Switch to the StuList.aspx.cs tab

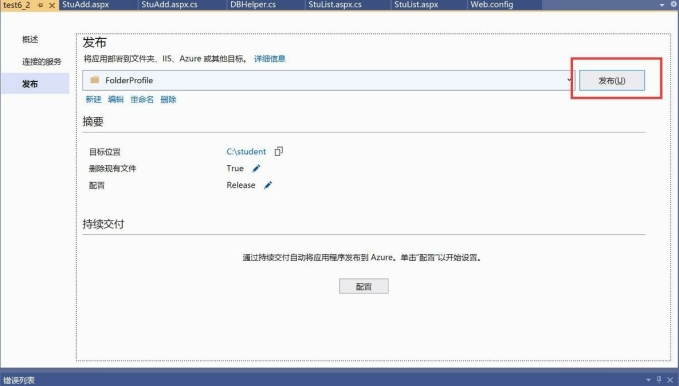click(335, 5)
